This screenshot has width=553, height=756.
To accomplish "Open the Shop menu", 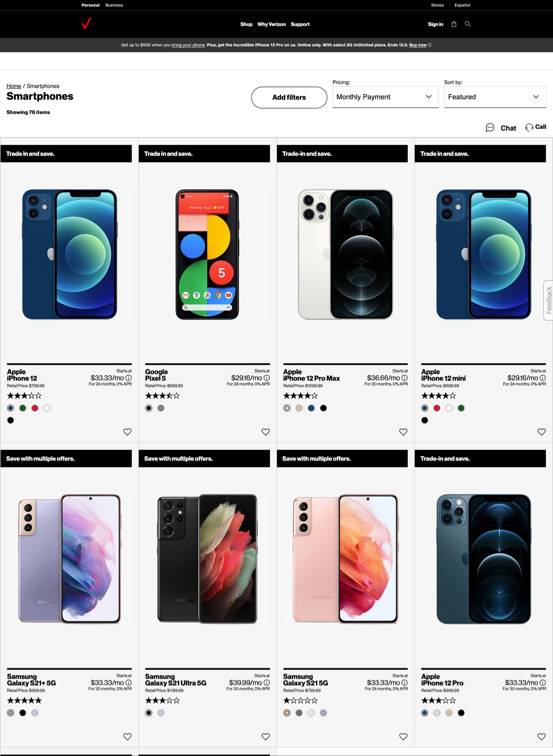I will (x=246, y=24).
